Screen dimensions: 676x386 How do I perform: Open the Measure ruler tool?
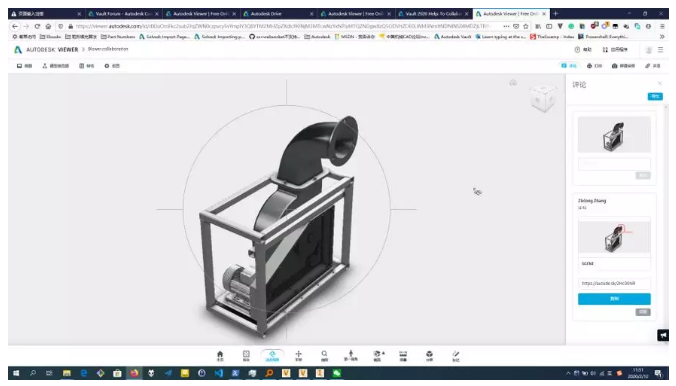[x=403, y=356]
